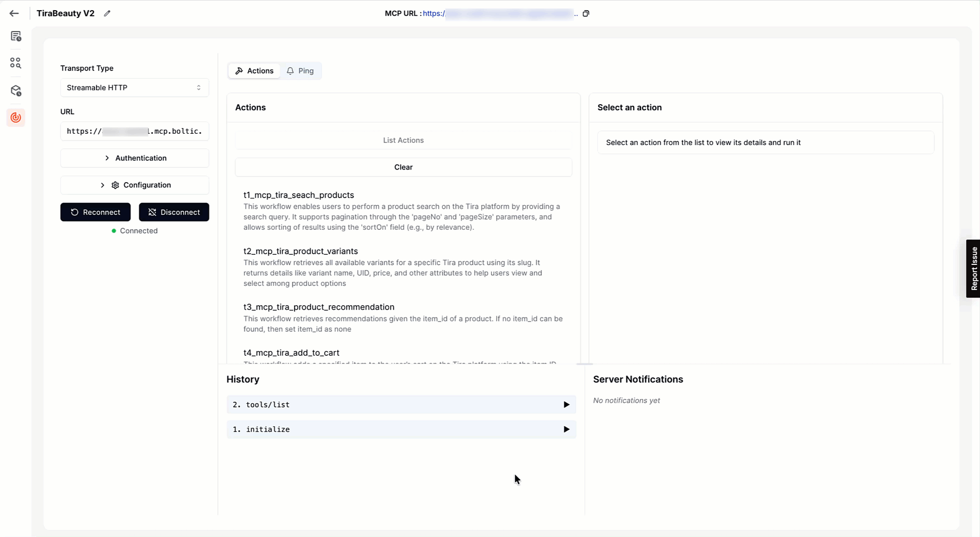The height and width of the screenshot is (537, 980).
Task: Click the Reconnect button
Action: point(95,212)
